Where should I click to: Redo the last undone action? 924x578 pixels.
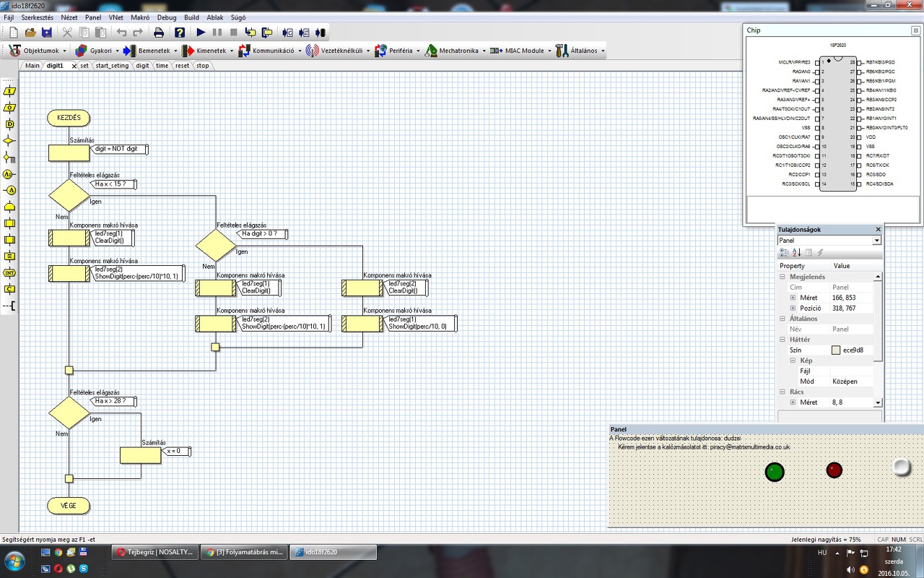tap(138, 33)
